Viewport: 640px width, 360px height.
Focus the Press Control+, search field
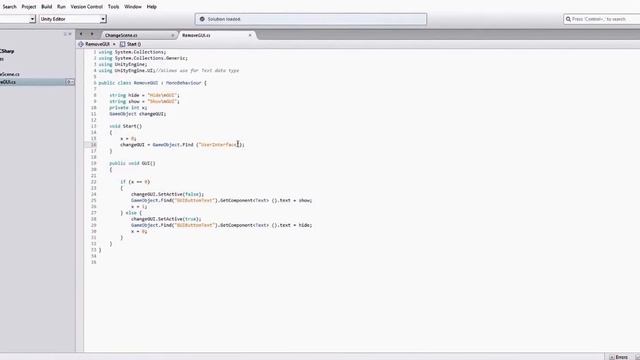click(x=602, y=19)
